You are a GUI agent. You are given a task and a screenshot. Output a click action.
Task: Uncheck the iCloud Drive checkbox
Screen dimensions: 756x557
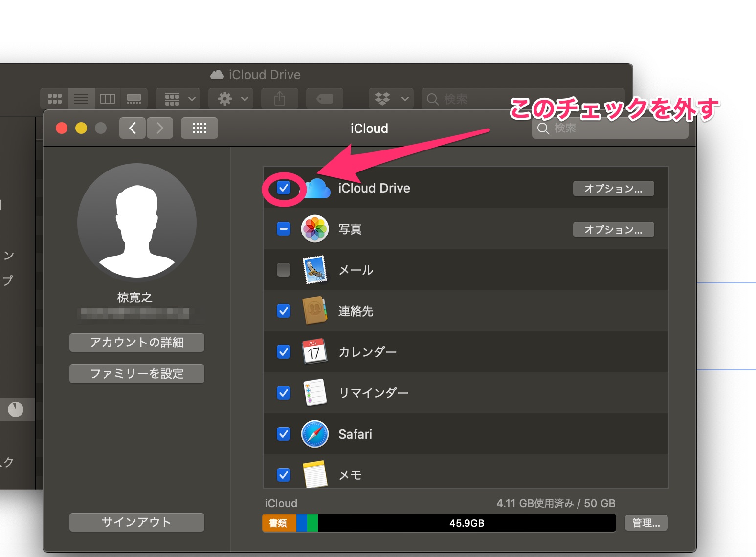(284, 188)
